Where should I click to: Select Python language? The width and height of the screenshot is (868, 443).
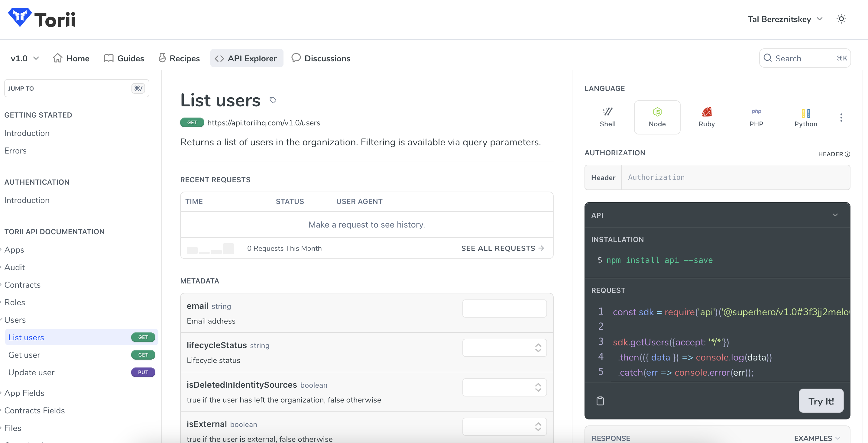(x=806, y=117)
